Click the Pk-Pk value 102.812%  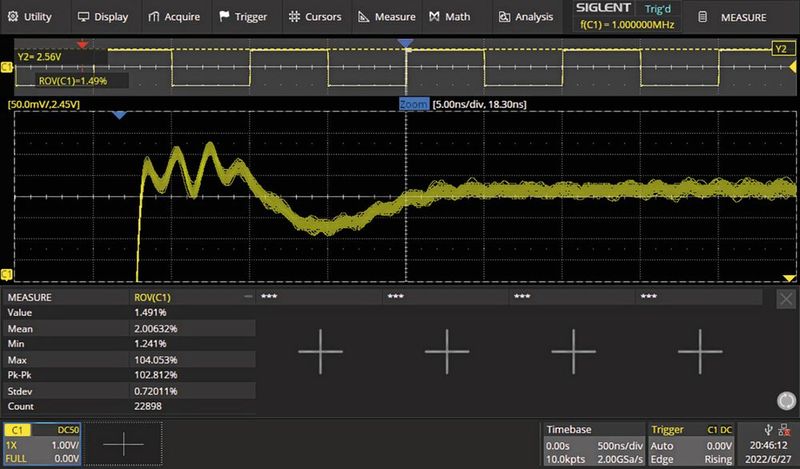pyautogui.click(x=156, y=375)
